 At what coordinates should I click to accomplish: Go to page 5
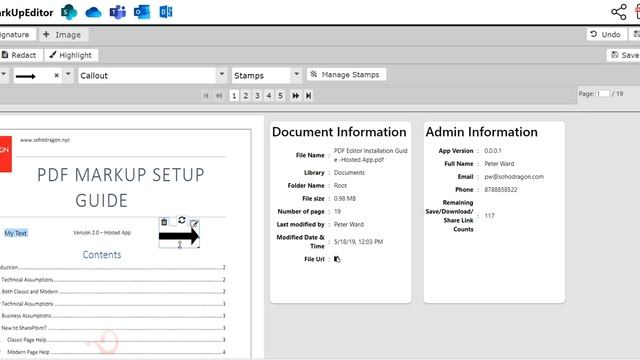click(x=280, y=96)
